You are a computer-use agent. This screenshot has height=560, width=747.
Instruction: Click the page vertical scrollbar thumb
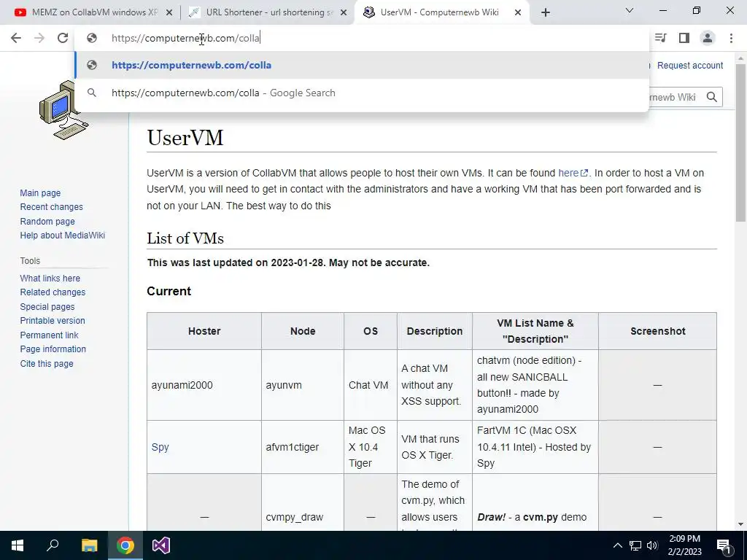pyautogui.click(x=740, y=143)
